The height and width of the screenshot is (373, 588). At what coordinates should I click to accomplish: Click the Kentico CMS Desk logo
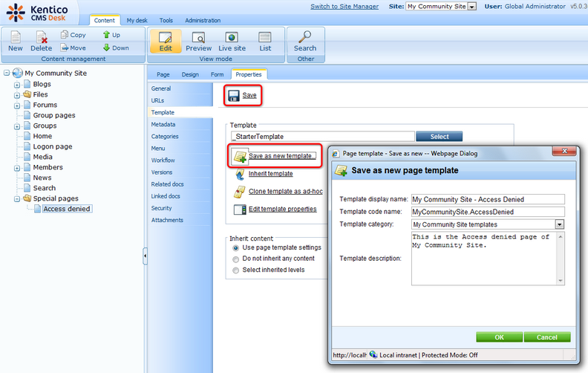click(x=37, y=13)
